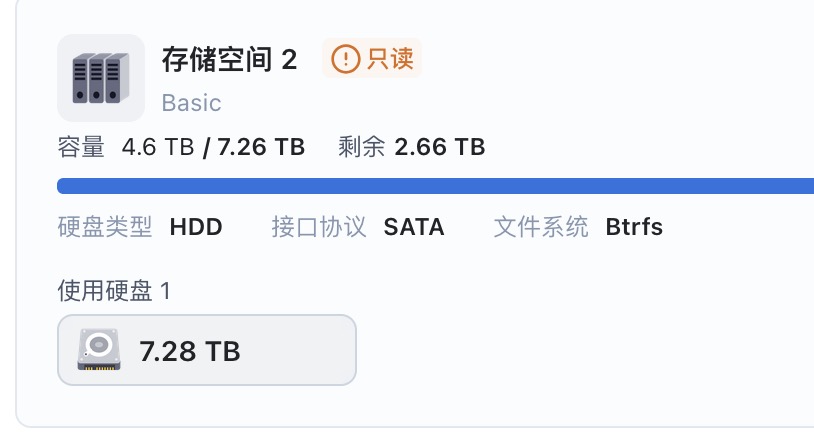Click the exclamation warning icon beside 只读

[345, 59]
